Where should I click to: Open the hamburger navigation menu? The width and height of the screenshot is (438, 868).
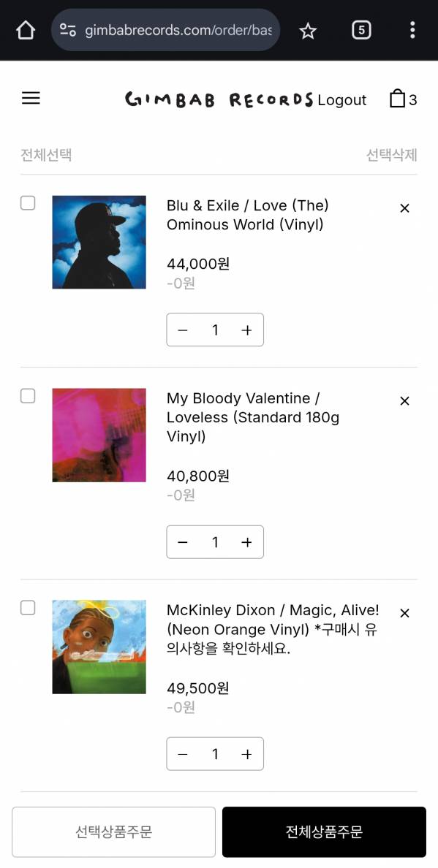pos(31,99)
